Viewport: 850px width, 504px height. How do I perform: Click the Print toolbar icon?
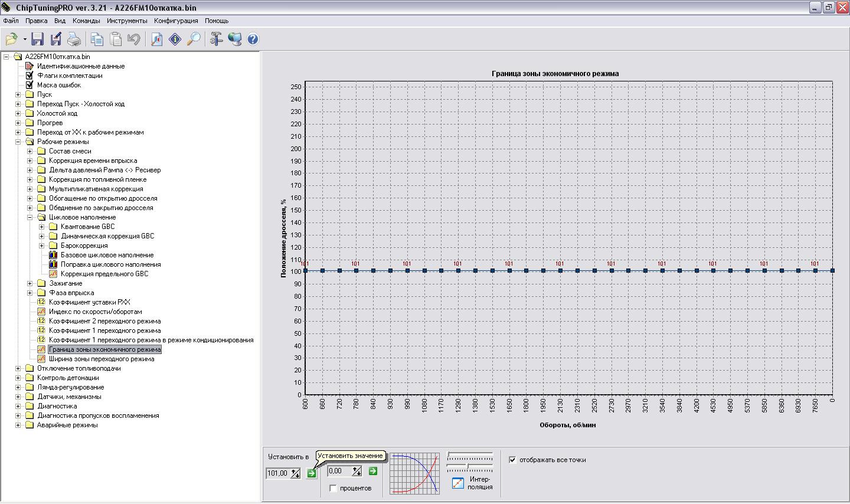click(x=74, y=40)
